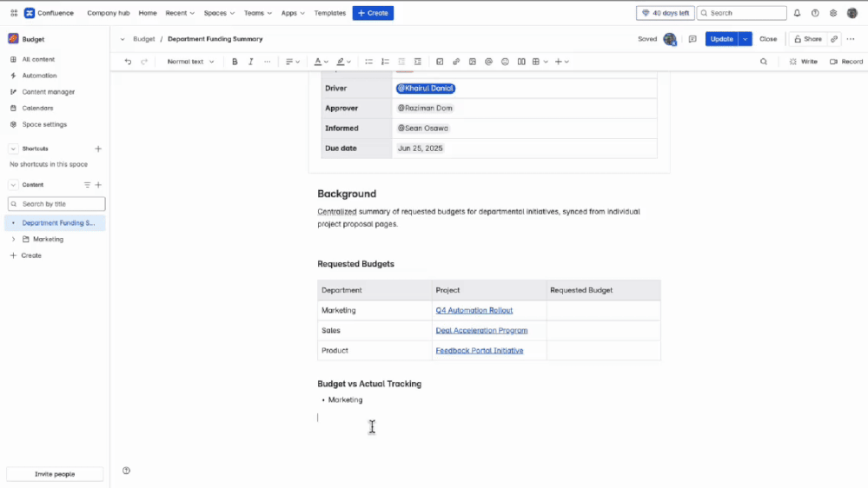Click the Confluence logo

[x=50, y=13]
